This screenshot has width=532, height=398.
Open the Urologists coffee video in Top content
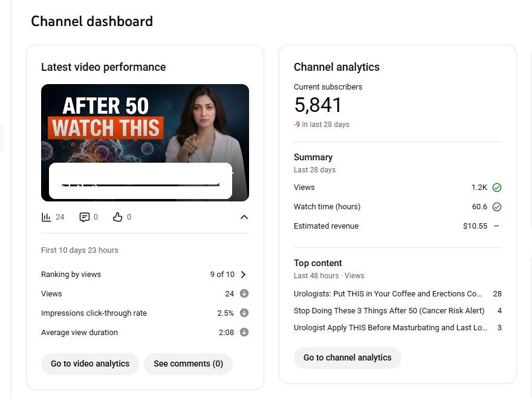[388, 294]
